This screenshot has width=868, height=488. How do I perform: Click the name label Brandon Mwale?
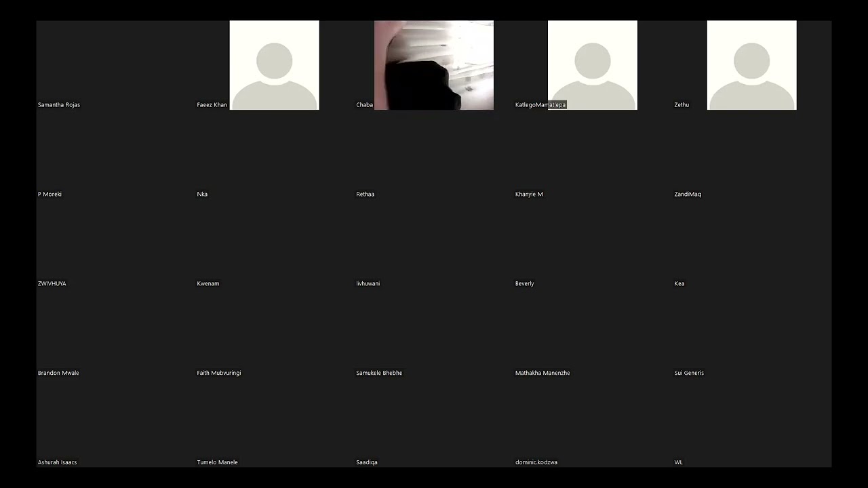(x=58, y=373)
